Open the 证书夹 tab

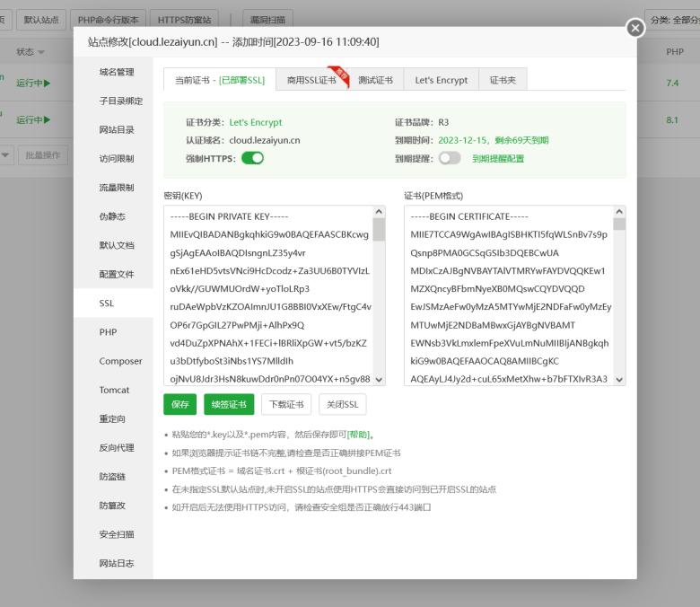pyautogui.click(x=503, y=80)
